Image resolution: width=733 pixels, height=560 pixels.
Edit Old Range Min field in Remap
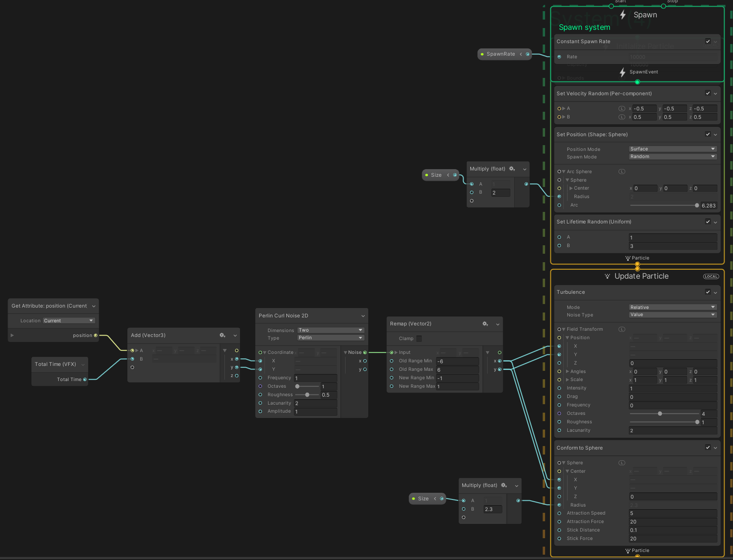pyautogui.click(x=457, y=361)
